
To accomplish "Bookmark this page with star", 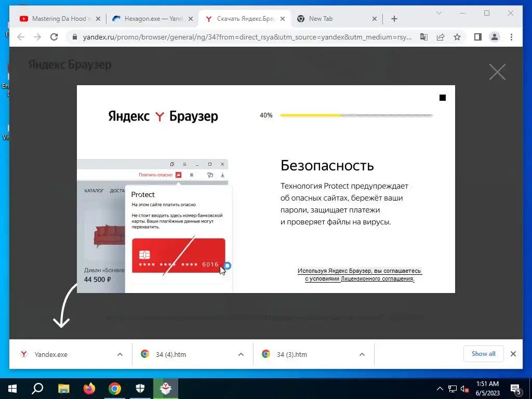I will 457,37.
